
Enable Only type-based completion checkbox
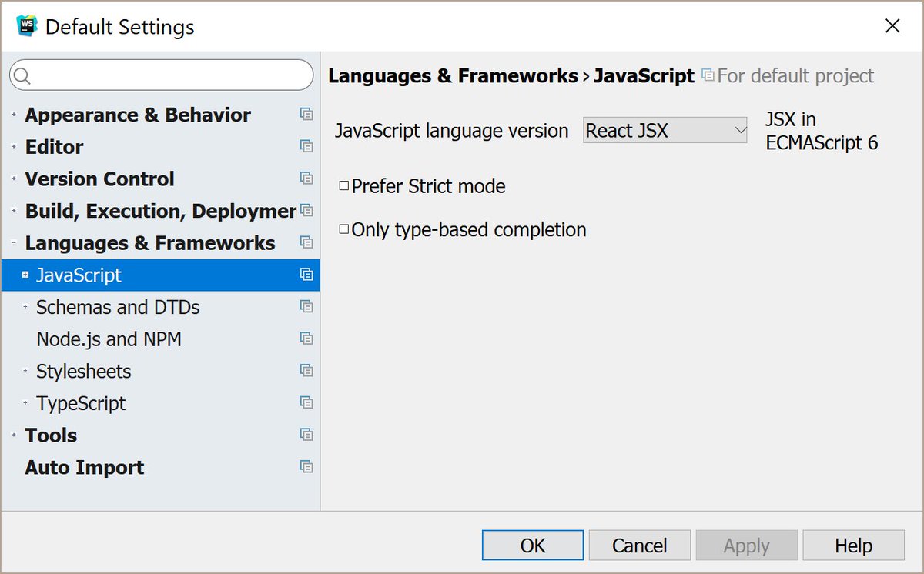[x=343, y=229]
